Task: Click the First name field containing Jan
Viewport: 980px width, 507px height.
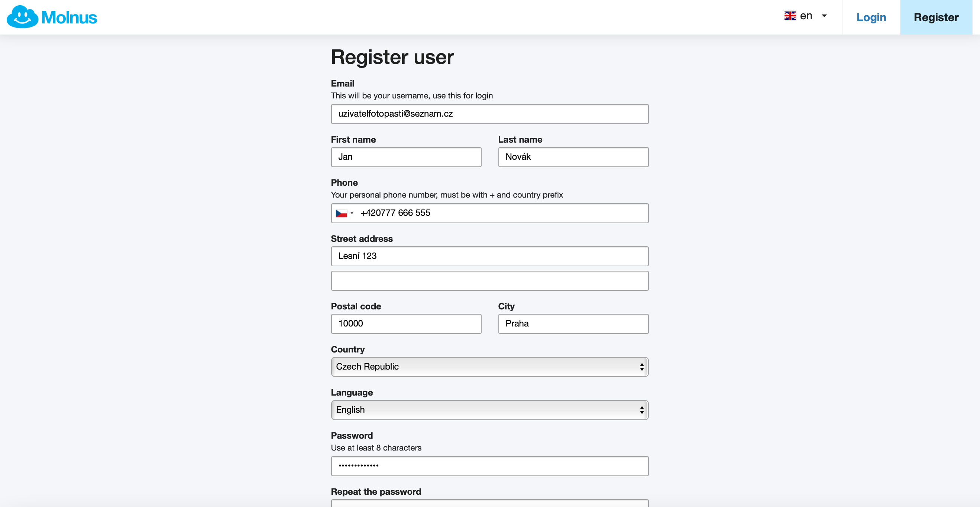Action: 406,157
